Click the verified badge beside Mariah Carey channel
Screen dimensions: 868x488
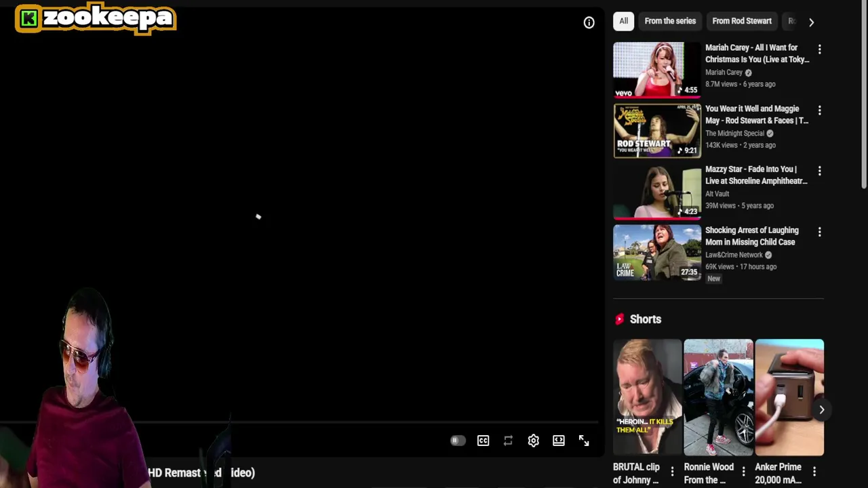748,73
